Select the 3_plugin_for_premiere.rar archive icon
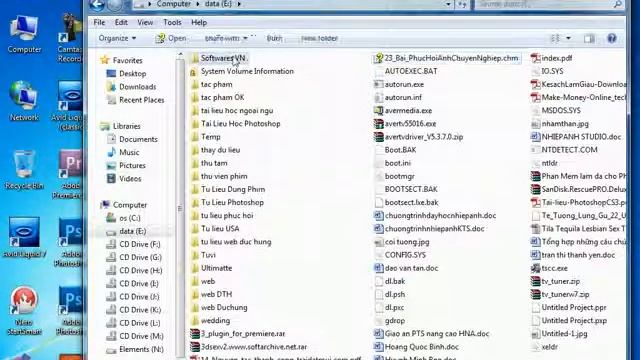 pyautogui.click(x=195, y=334)
